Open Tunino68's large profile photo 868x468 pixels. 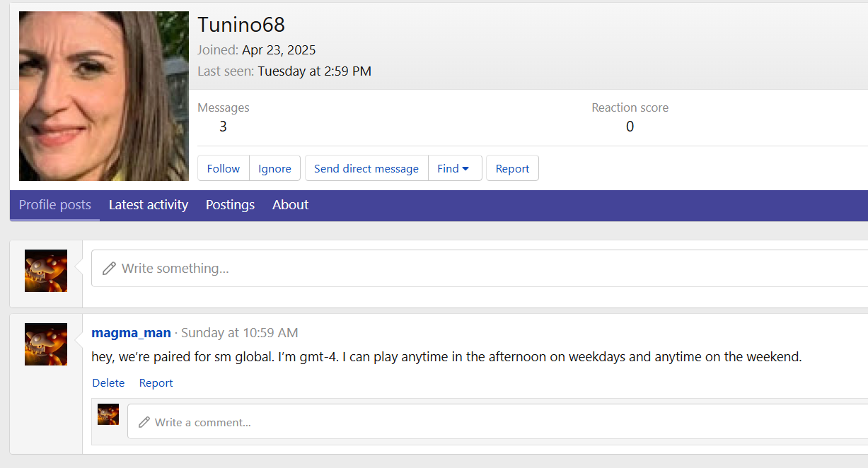(104, 96)
